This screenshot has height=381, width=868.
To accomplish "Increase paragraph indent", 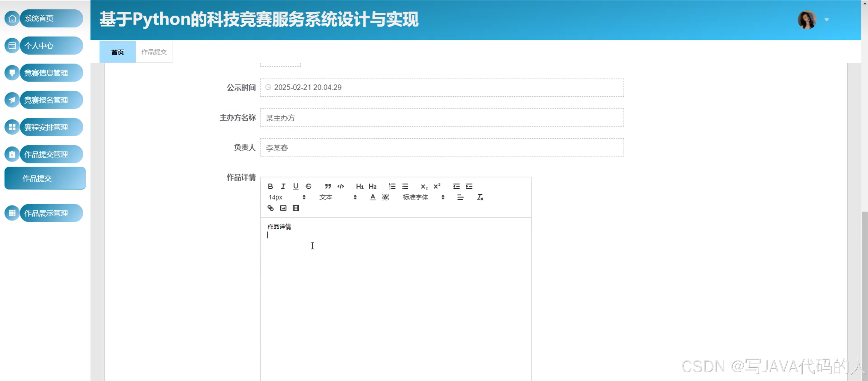I will coord(469,186).
